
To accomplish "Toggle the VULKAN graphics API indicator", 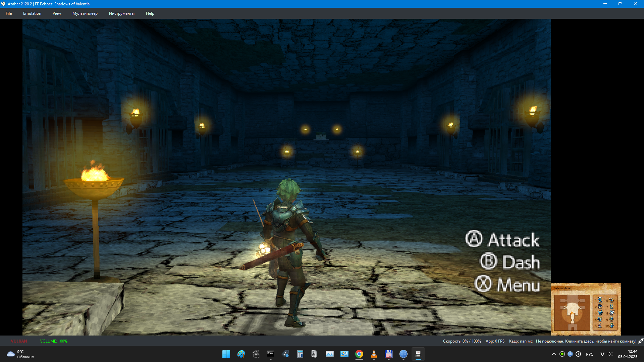I will (19, 341).
